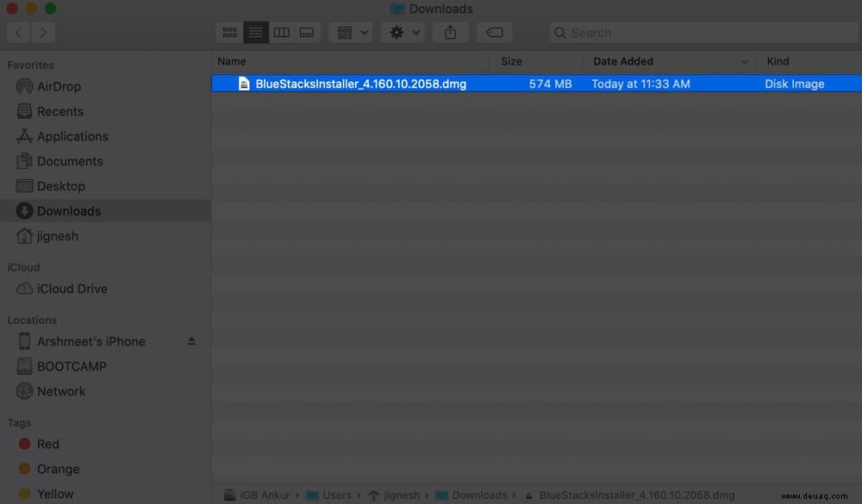Sort by the Name column header
The width and height of the screenshot is (862, 504).
coord(231,61)
